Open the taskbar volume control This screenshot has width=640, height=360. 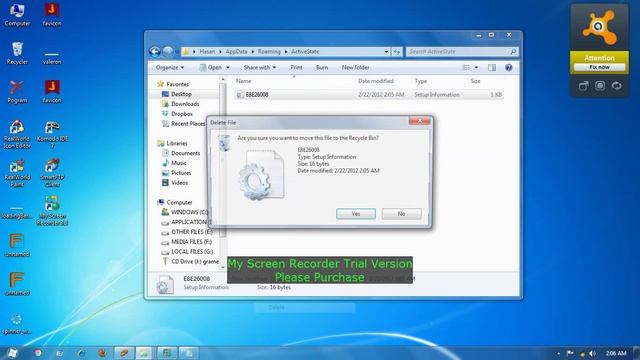[592, 353]
